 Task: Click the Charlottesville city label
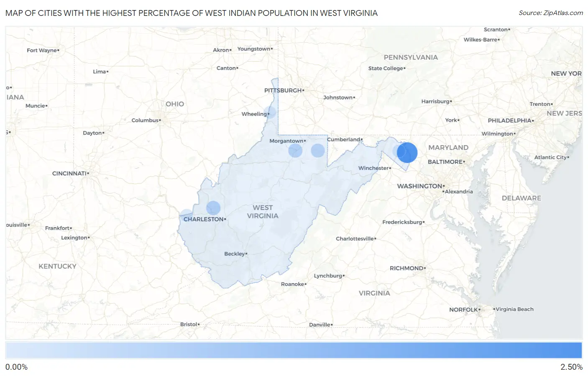tap(355, 239)
